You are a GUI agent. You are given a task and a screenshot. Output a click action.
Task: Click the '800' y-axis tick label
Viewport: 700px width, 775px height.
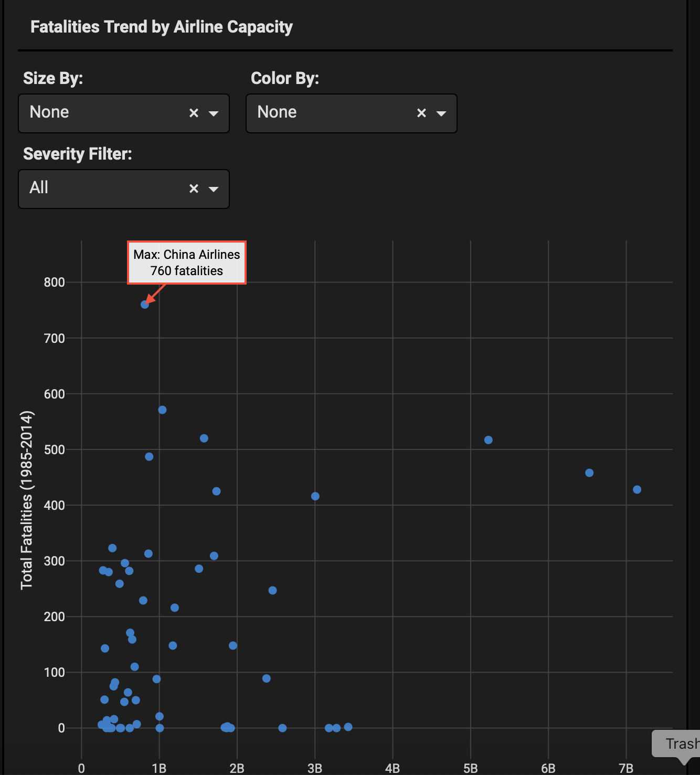point(55,282)
